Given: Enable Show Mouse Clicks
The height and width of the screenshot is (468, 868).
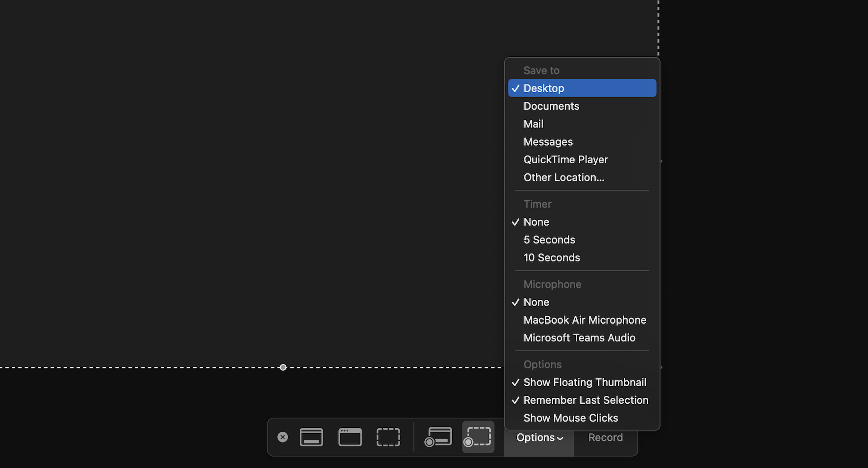Looking at the screenshot, I should pos(570,418).
